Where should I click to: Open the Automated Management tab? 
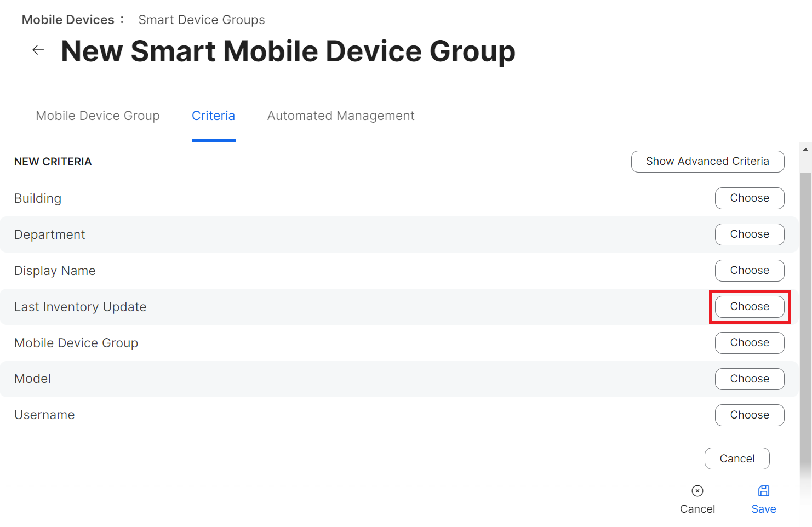[340, 116]
